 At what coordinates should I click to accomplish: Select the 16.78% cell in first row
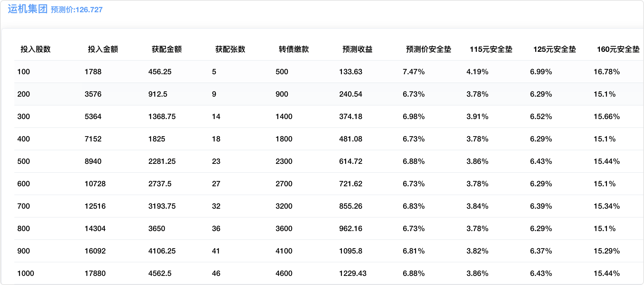pos(607,72)
